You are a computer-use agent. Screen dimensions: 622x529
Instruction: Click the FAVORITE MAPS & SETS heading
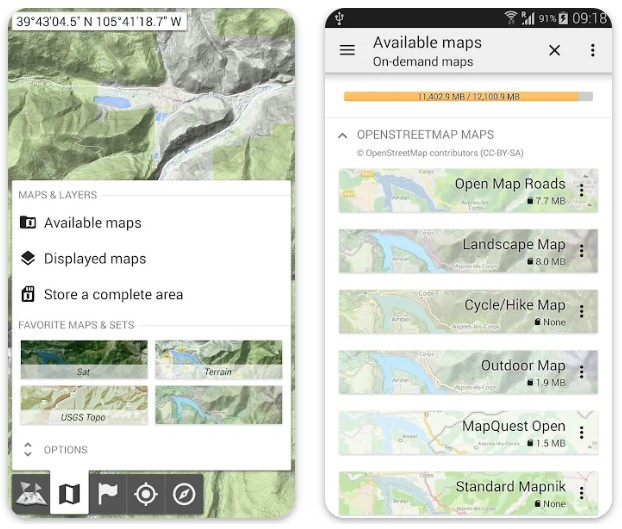(76, 325)
